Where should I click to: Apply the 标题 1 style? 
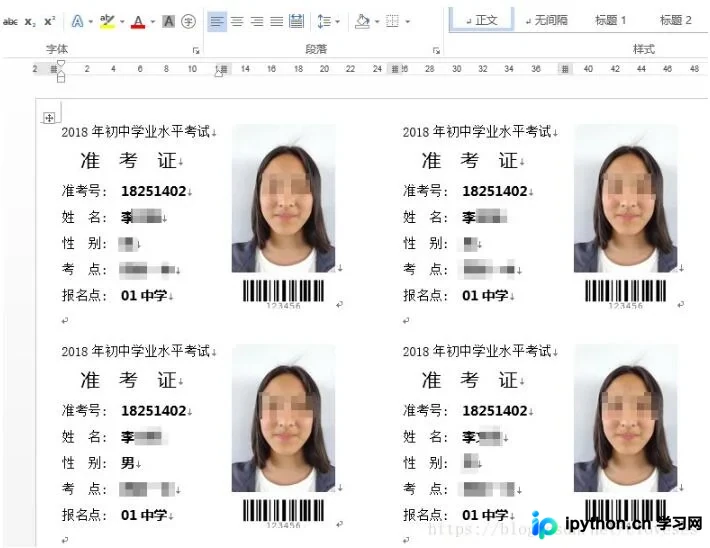point(610,20)
